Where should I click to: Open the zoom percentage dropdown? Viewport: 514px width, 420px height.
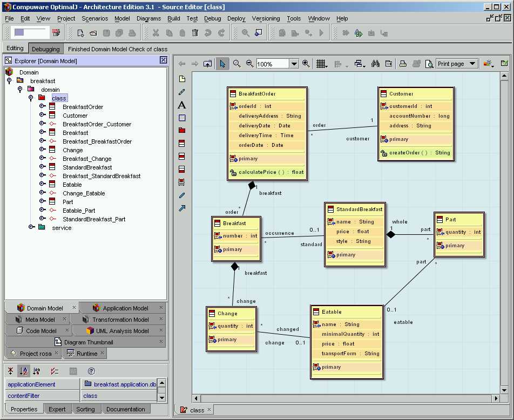(x=294, y=64)
